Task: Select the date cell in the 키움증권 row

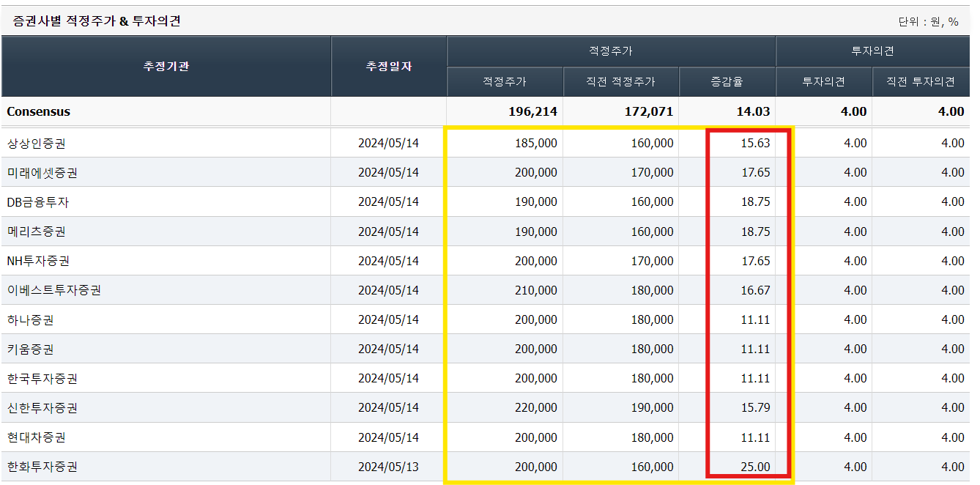Action: pyautogui.click(x=388, y=349)
